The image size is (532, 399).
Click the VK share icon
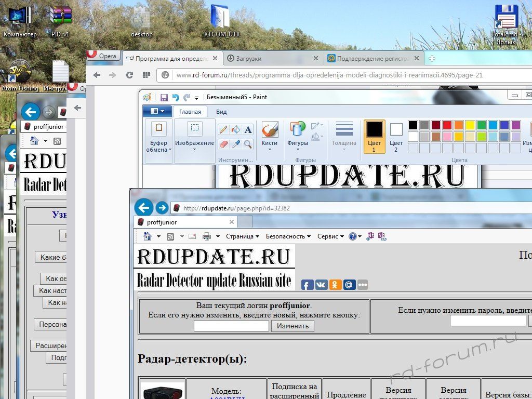(x=321, y=285)
